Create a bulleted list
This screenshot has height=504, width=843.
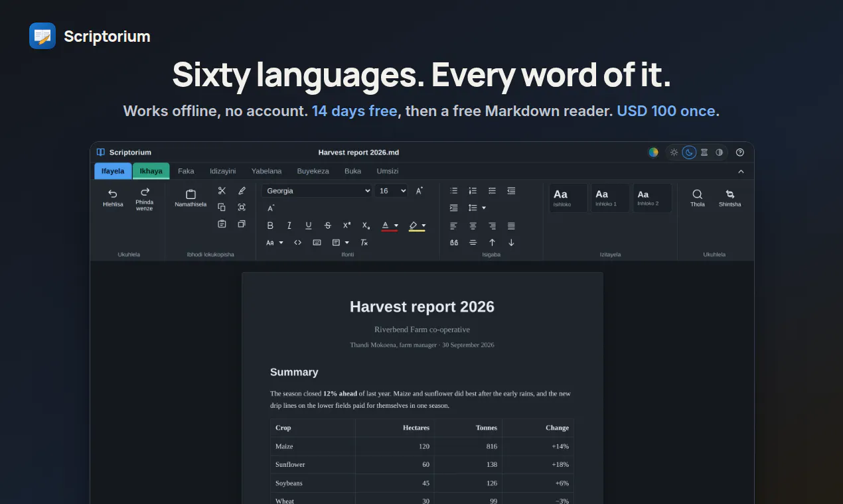tap(454, 190)
